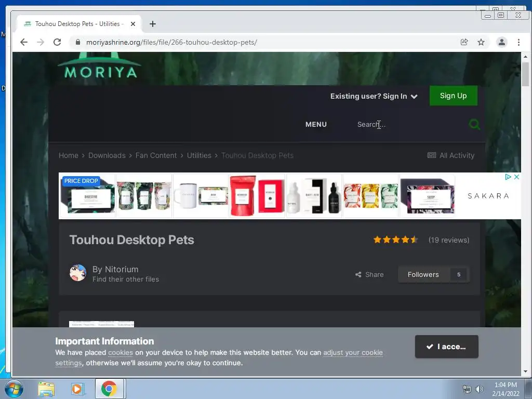Image resolution: width=532 pixels, height=399 pixels.
Task: Open Fan Content breadcrumb link
Action: coord(156,155)
